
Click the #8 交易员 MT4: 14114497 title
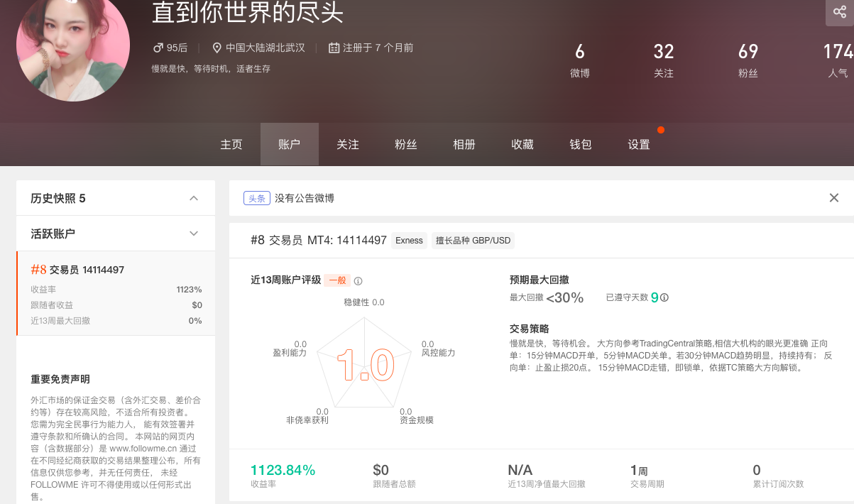click(319, 241)
